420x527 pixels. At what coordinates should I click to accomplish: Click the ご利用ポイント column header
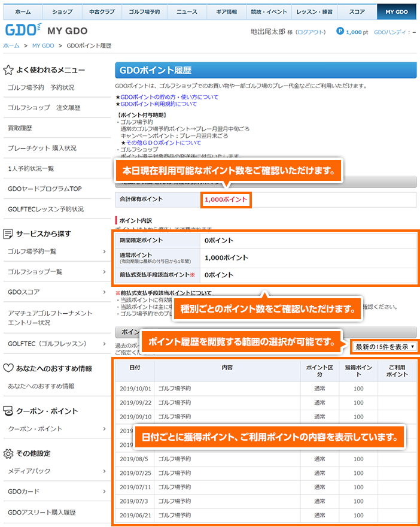click(397, 371)
